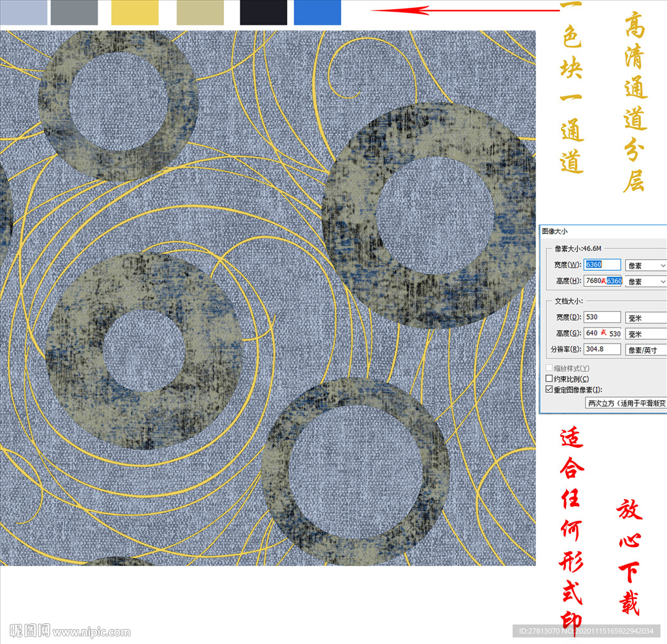Click the pixel height field showing 7680
Viewport: 667px width, 644px height.
pos(603,281)
